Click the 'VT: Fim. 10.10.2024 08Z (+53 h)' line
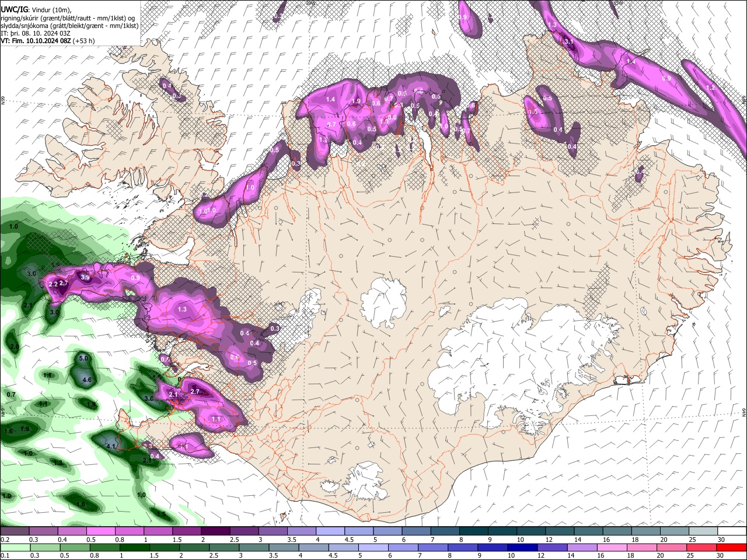747x560 pixels. click(x=48, y=41)
